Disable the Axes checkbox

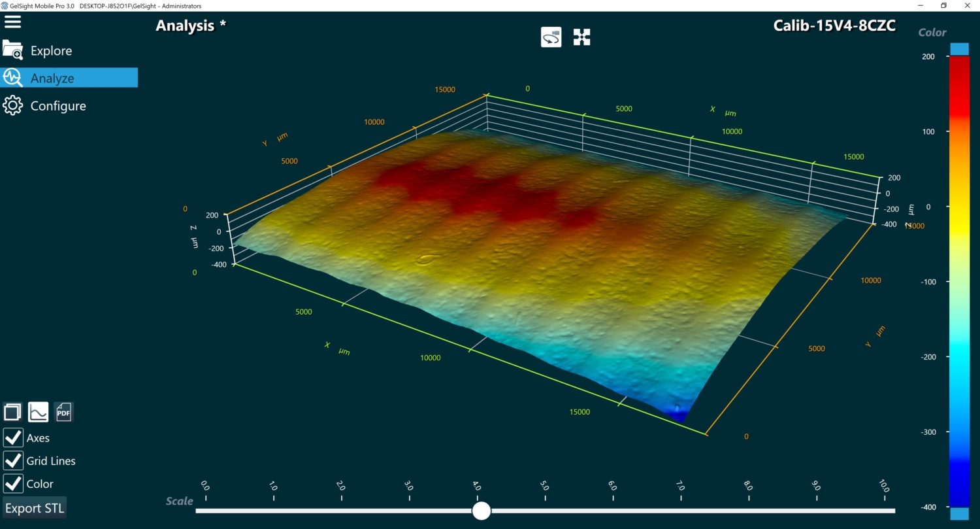[x=13, y=437]
